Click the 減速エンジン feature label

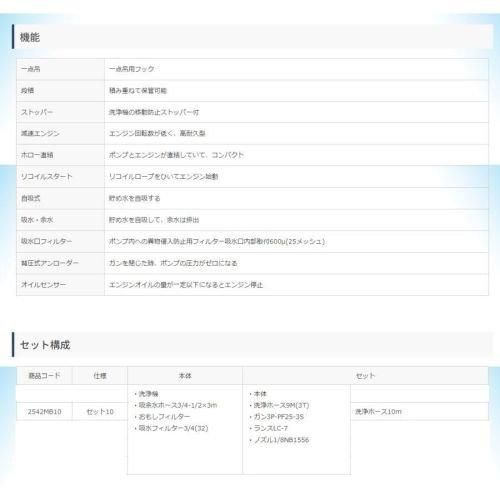(x=40, y=133)
